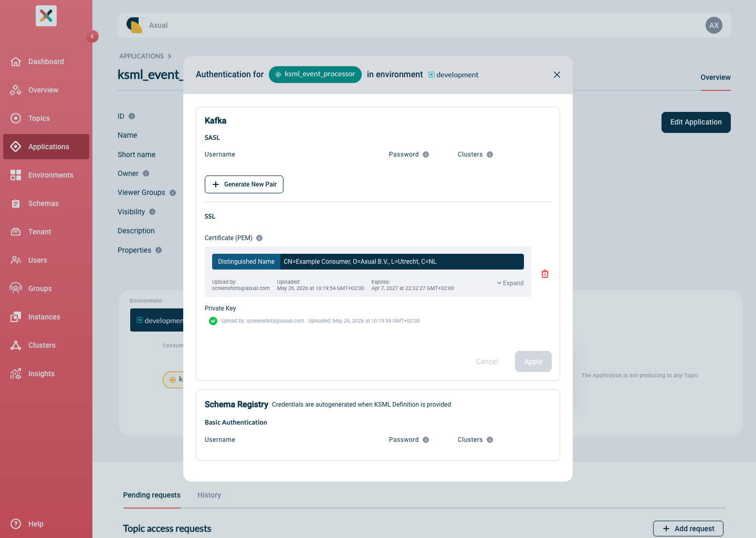The image size is (756, 538).
Task: Go to Applications menu item label
Action: [x=49, y=147]
